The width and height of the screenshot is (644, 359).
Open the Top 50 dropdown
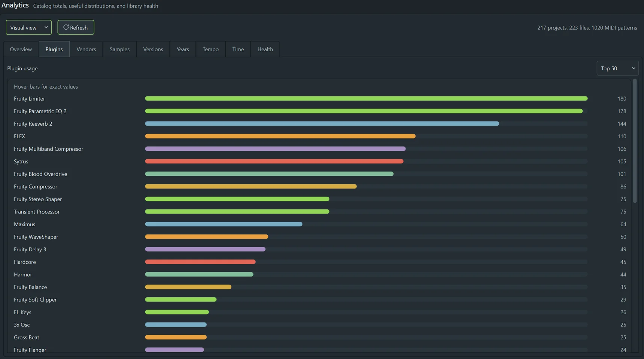click(x=617, y=68)
